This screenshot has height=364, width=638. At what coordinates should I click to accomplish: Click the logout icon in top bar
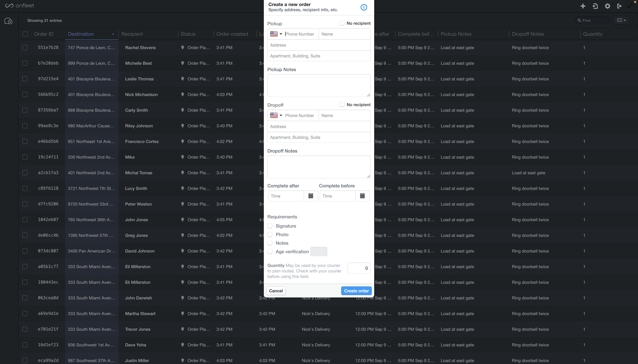coord(619,6)
